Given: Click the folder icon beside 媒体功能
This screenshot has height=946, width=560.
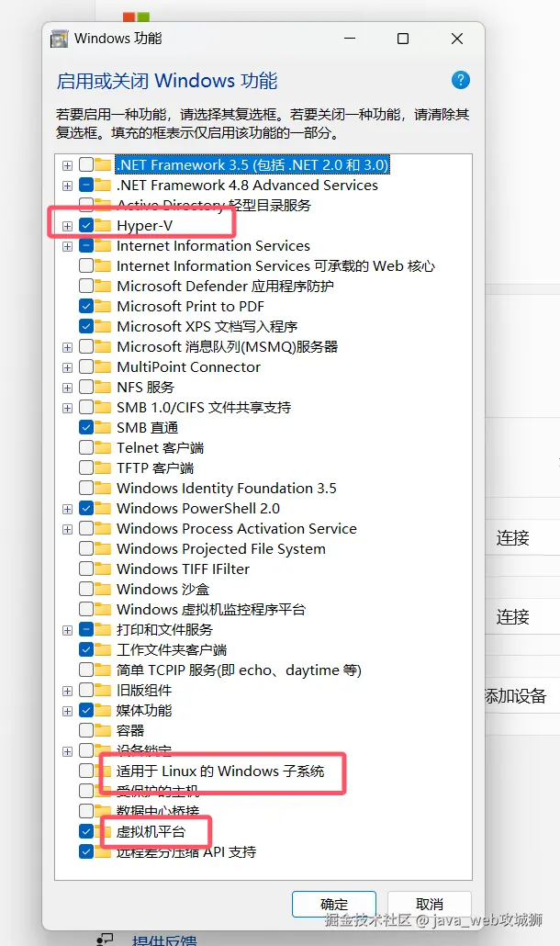Looking at the screenshot, I should coord(103,710).
